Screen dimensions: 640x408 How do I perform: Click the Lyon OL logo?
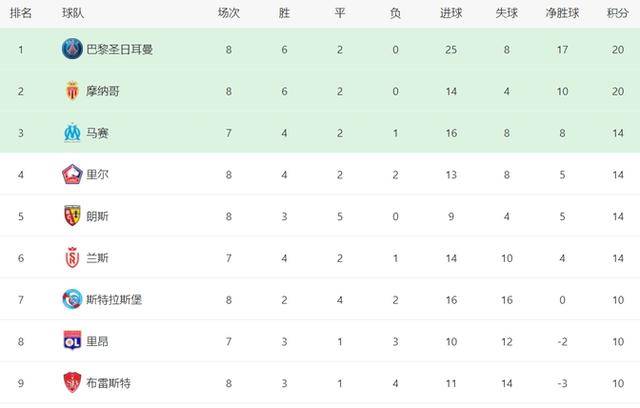point(72,341)
